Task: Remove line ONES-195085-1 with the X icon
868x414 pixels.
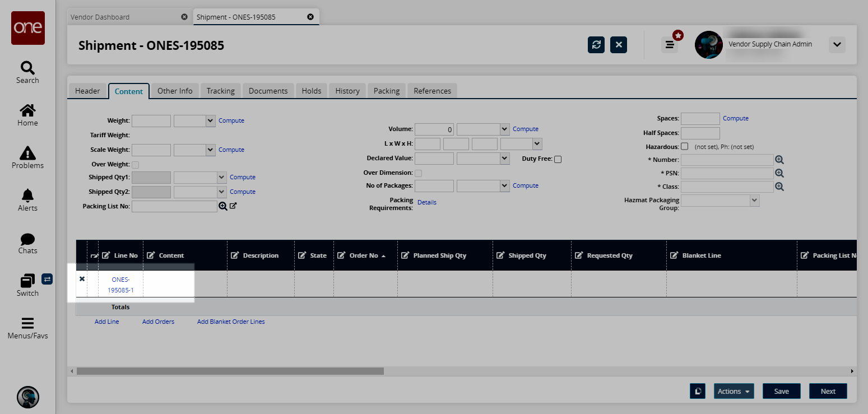Action: [x=82, y=279]
